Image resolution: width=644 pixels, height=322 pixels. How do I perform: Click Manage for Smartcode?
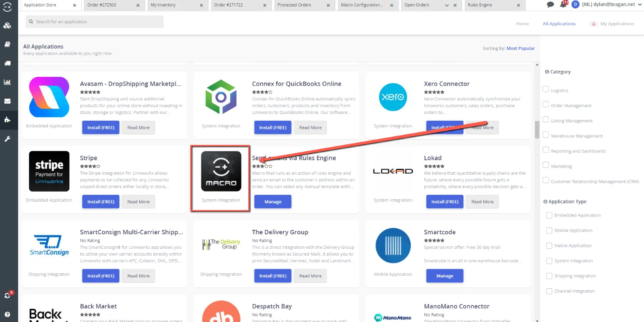(445, 276)
